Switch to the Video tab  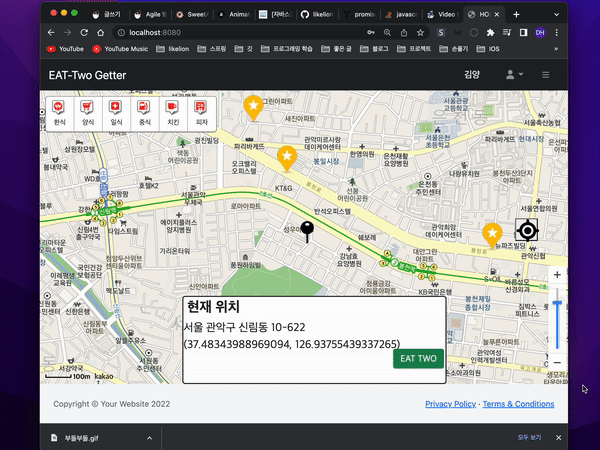point(443,15)
